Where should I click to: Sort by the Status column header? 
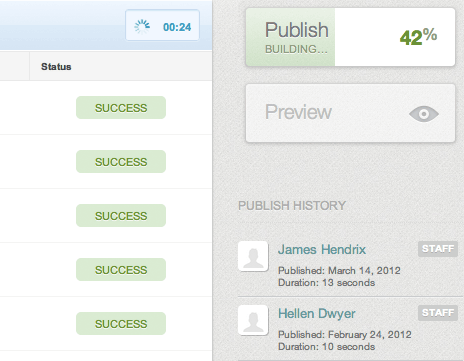(56, 67)
